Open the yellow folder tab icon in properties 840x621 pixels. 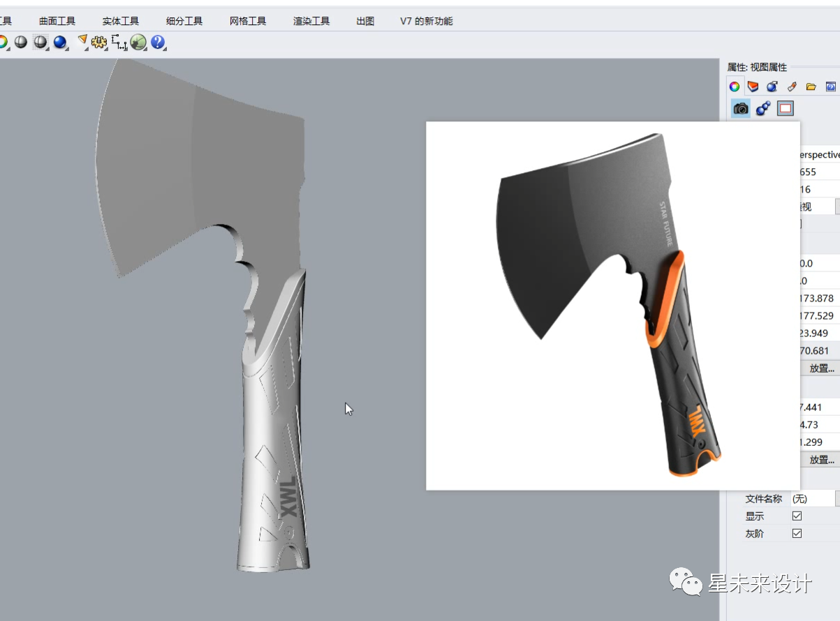point(811,87)
